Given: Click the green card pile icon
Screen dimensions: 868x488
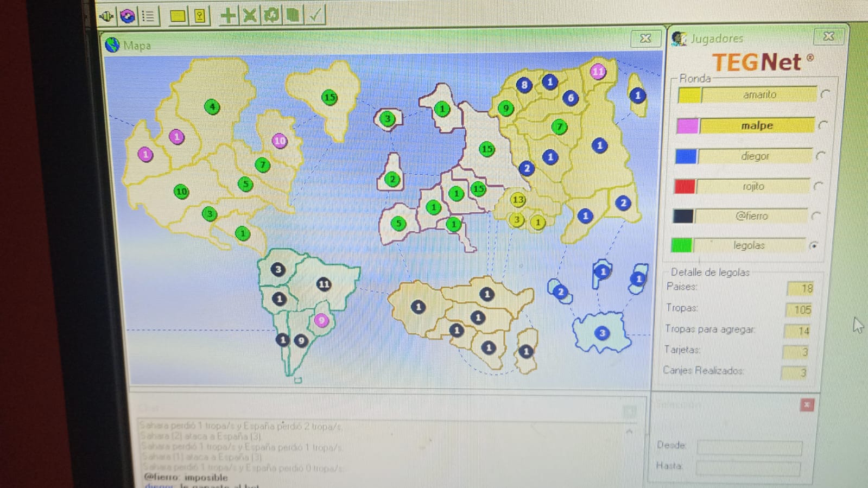Looking at the screenshot, I should coord(293,15).
